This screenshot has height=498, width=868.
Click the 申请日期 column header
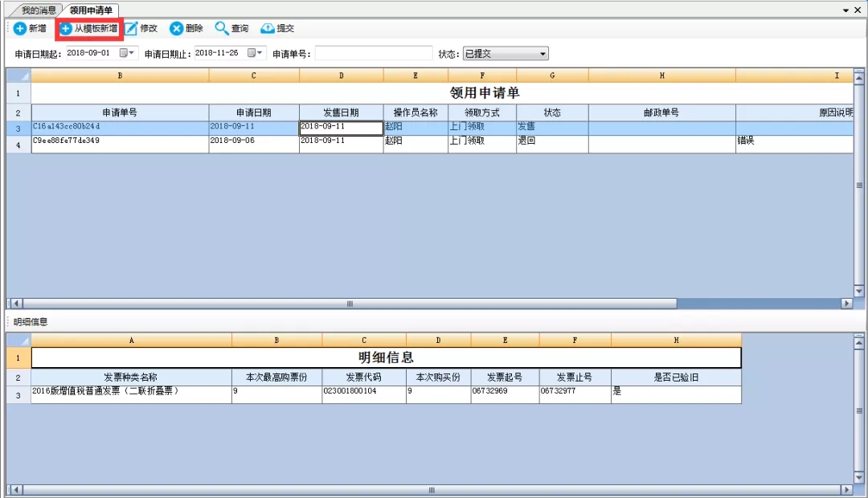pos(253,112)
